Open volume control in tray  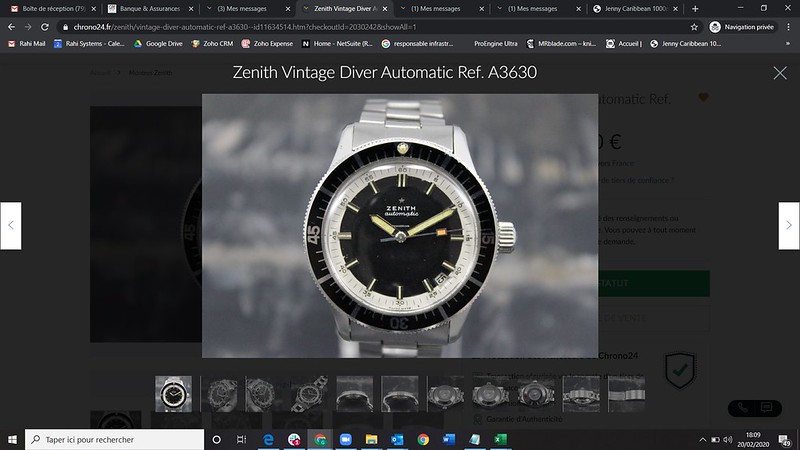728,439
